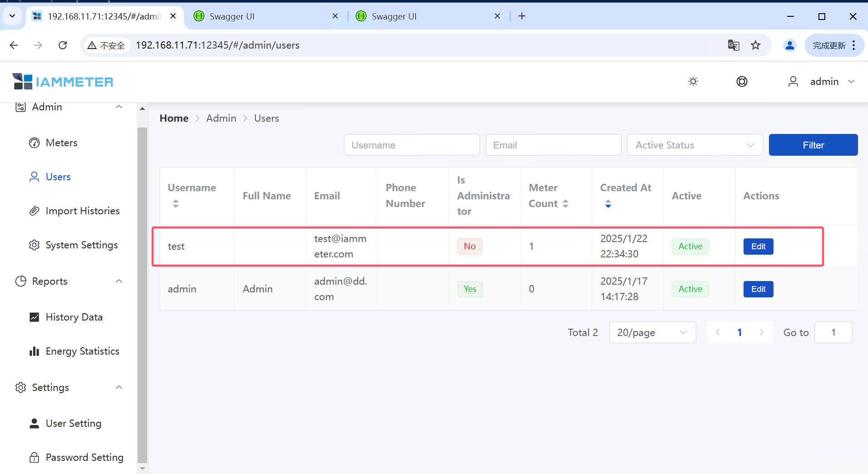Open Password Setting page
This screenshot has width=868, height=474.
84,458
